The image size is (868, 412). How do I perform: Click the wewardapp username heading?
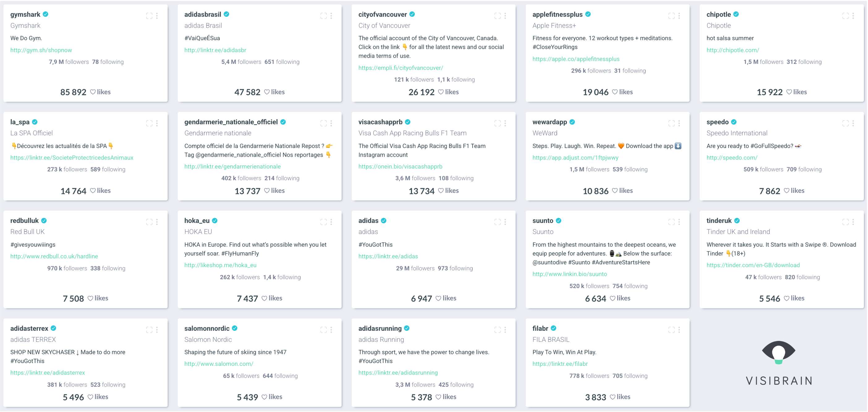[550, 122]
